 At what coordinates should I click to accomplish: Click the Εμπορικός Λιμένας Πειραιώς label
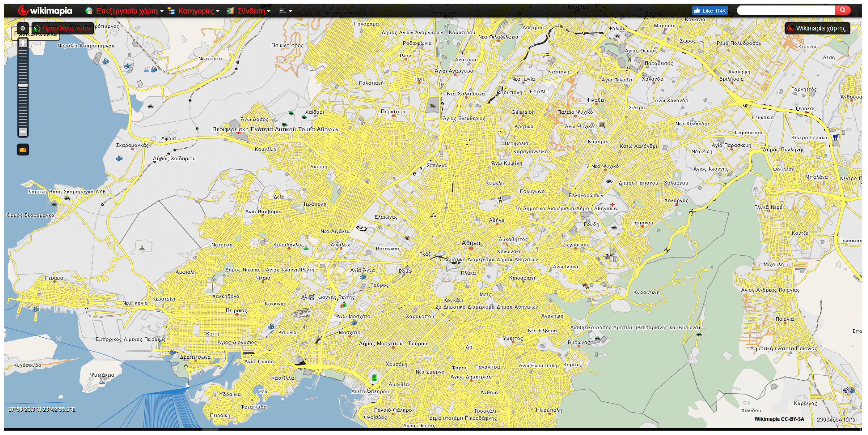pyautogui.click(x=130, y=339)
